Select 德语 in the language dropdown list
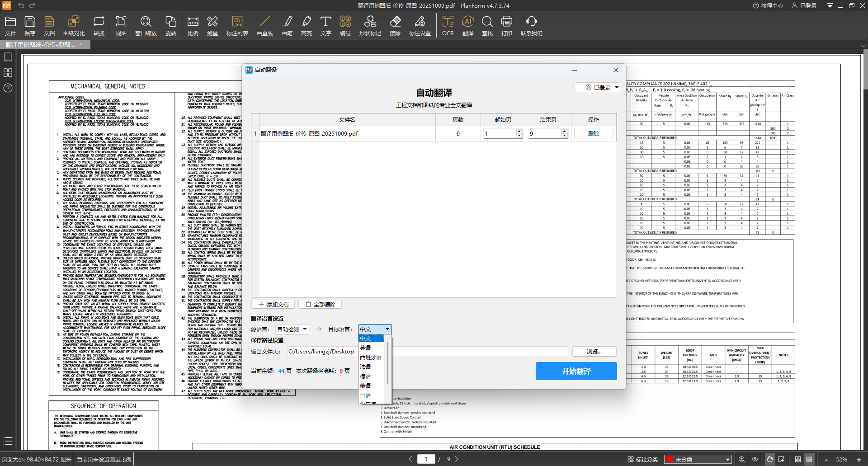 coord(365,376)
